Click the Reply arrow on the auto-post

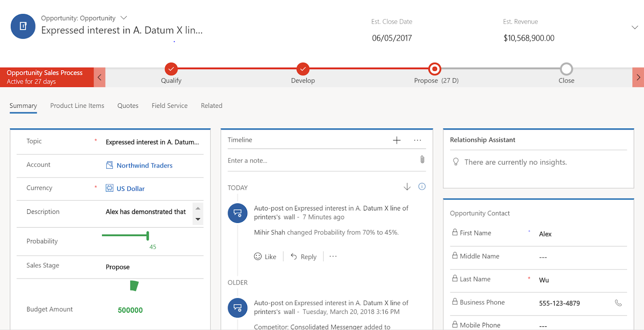coord(294,256)
